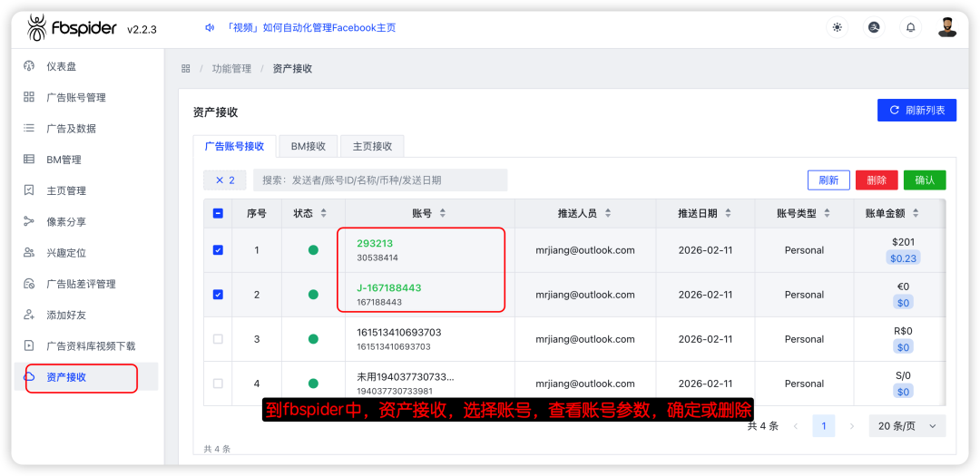Click the 主页管理 bookmark icon

(29, 189)
